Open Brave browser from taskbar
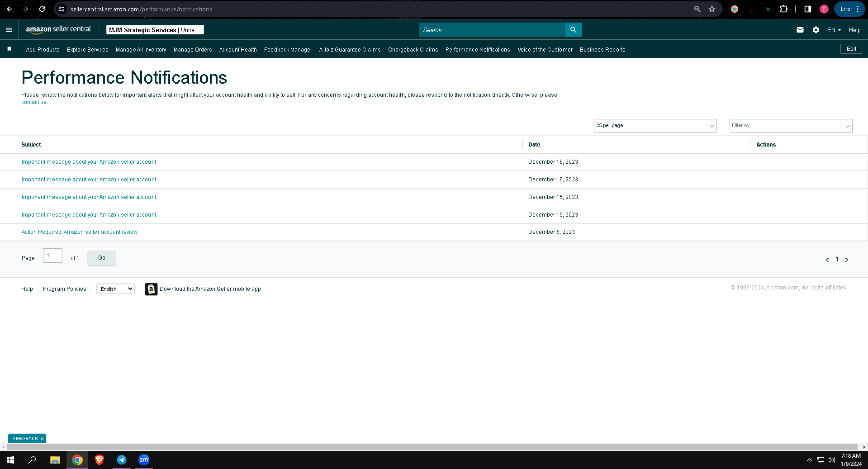Screen dimensions: 868x469 coord(100,460)
